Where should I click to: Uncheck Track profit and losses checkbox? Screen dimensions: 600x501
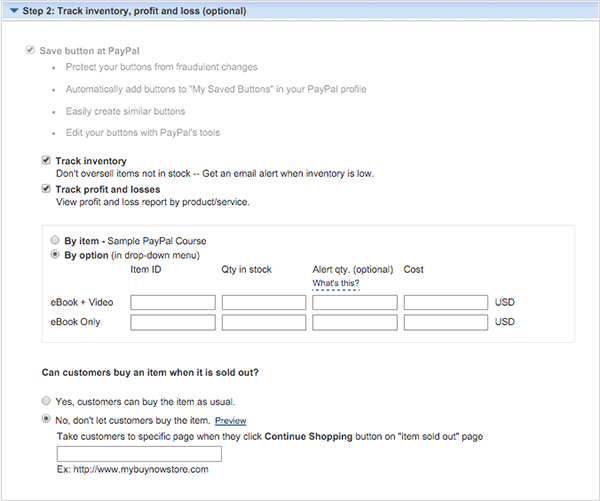(46, 188)
